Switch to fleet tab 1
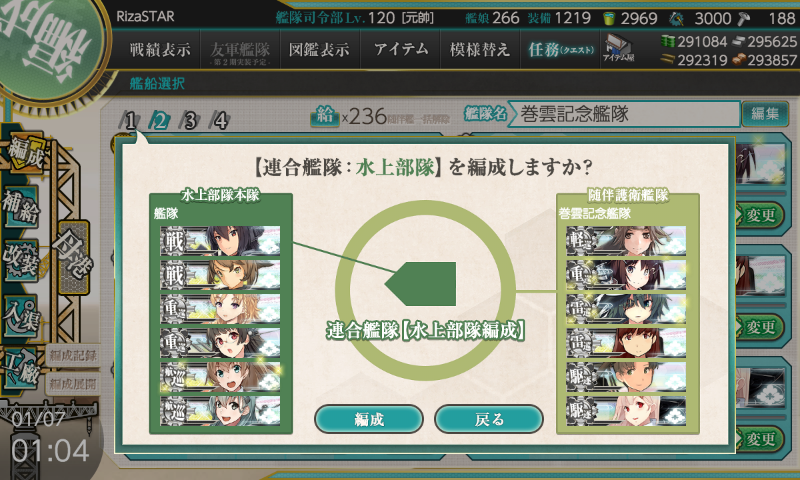 pos(130,121)
